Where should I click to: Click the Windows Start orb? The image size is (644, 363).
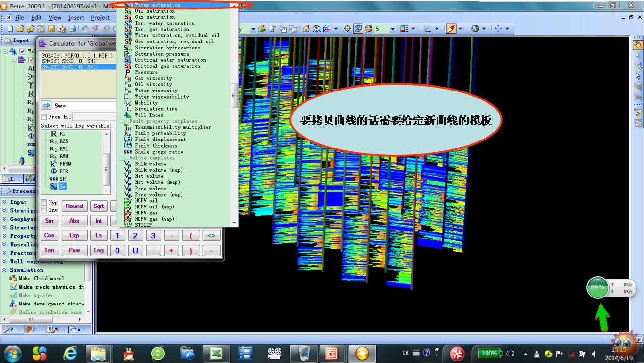(12, 353)
